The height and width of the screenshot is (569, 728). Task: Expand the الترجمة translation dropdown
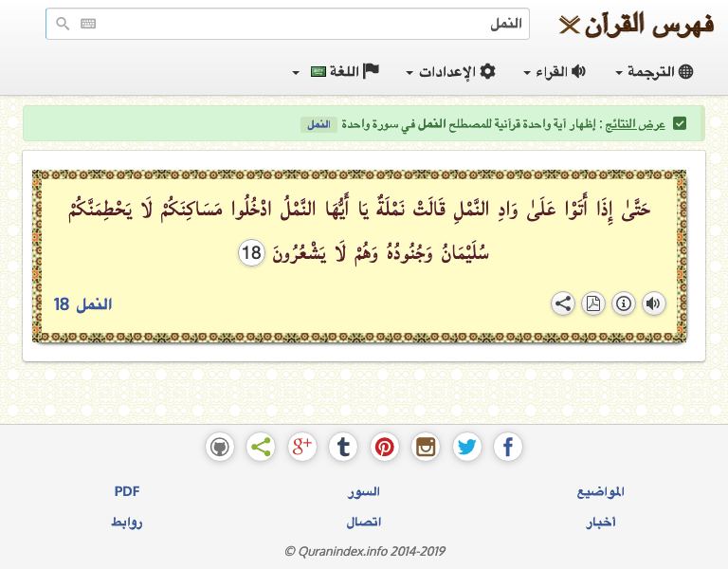pyautogui.click(x=654, y=72)
